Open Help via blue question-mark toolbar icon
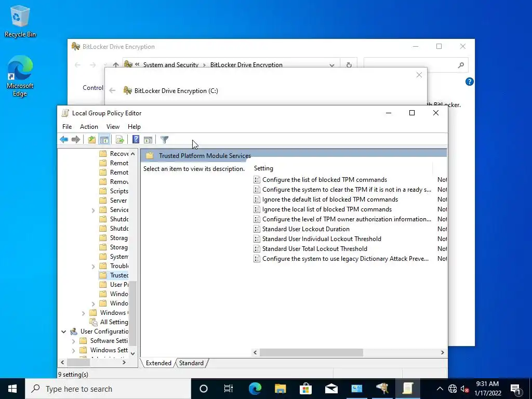Viewport: 532px width, 399px height. pos(136,139)
